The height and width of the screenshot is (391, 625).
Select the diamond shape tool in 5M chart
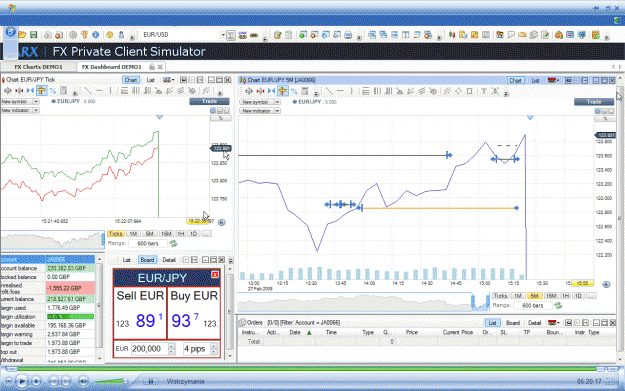(458, 91)
